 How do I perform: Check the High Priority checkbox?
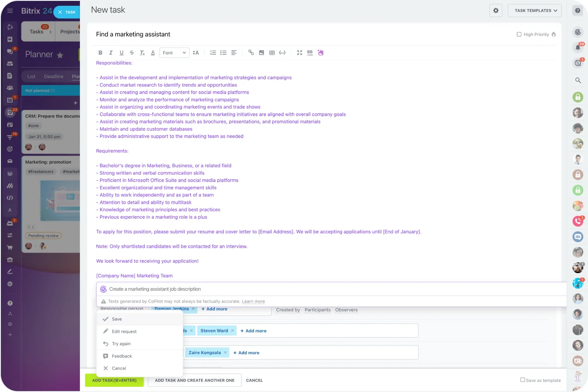click(x=519, y=34)
